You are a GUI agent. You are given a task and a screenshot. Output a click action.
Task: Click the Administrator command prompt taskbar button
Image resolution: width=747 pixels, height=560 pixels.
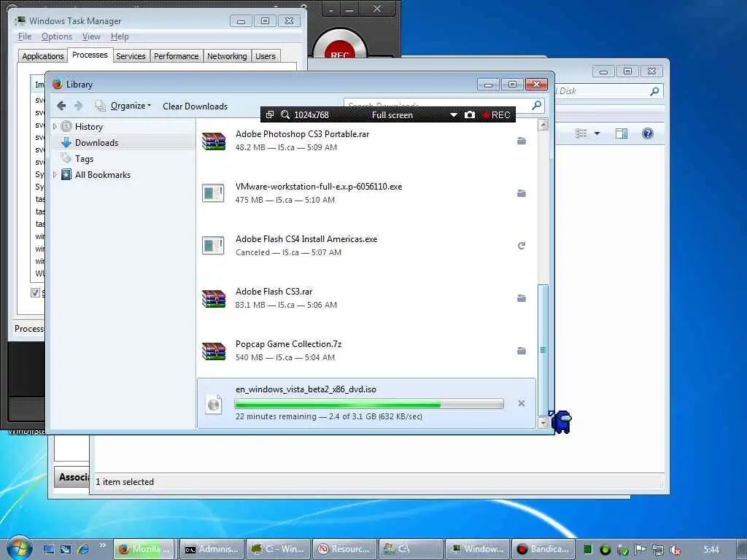click(211, 549)
